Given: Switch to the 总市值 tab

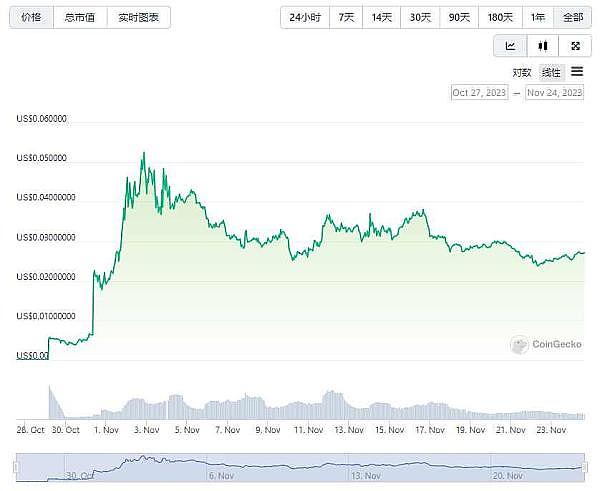Looking at the screenshot, I should click(80, 17).
